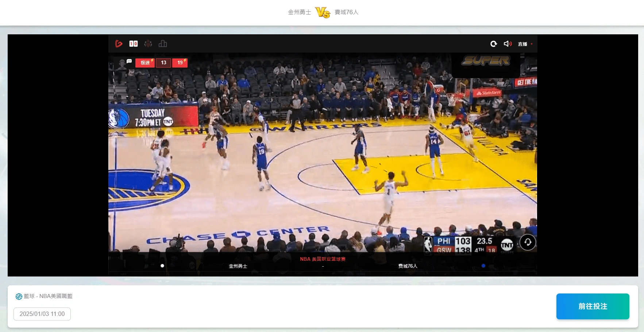
Task: Open the scoreboard view icon
Action: tap(134, 44)
